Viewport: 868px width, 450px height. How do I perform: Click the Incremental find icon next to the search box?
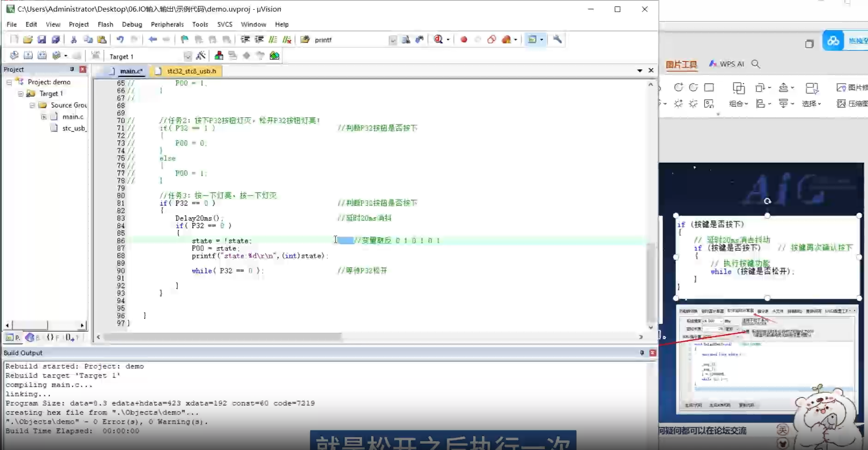click(420, 40)
